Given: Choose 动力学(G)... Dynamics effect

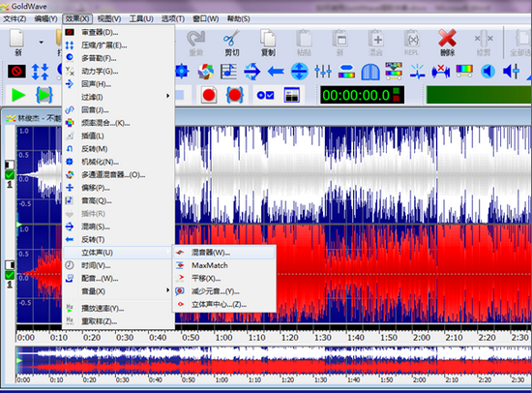Looking at the screenshot, I should 117,71.
